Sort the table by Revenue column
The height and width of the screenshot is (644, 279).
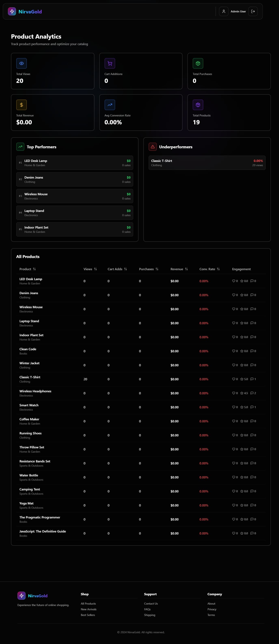pyautogui.click(x=179, y=269)
